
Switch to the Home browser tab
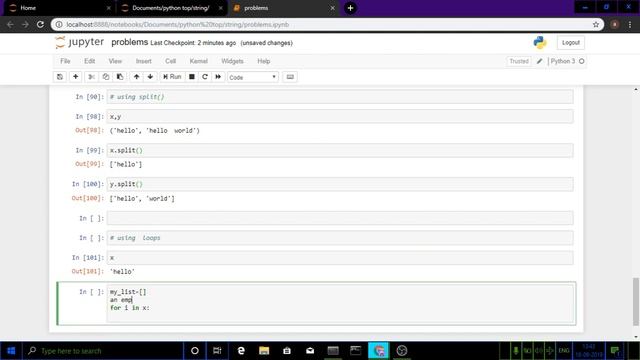59,8
